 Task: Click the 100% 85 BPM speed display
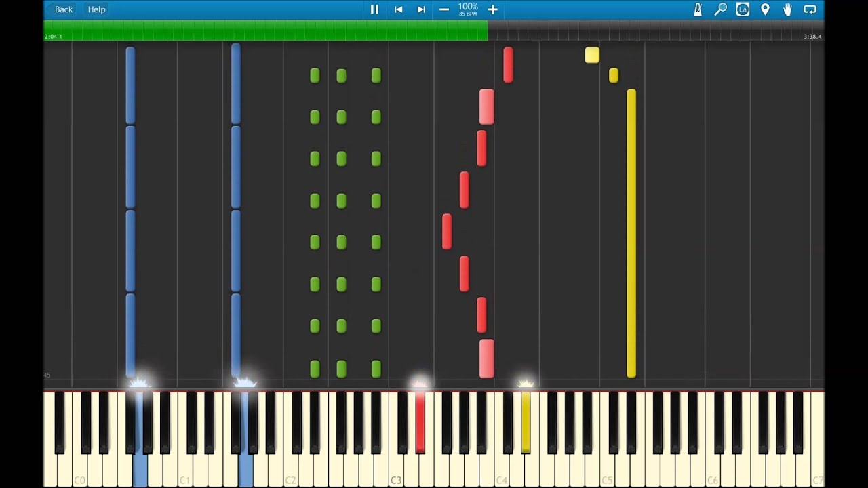click(468, 9)
